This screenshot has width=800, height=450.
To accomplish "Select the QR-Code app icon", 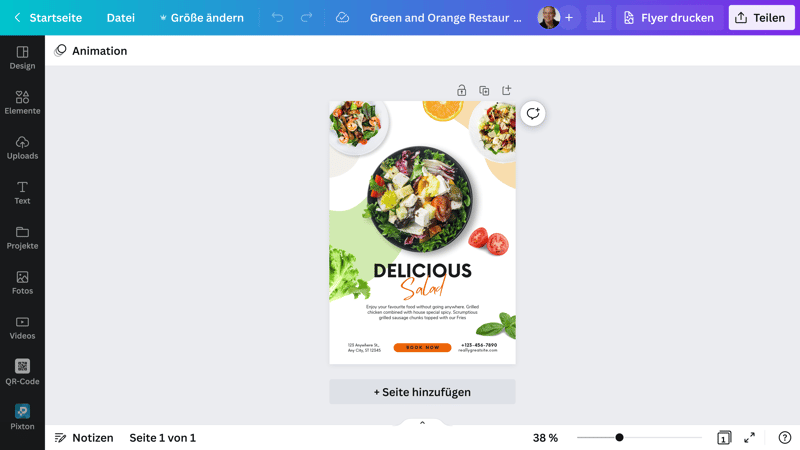I will pyautogui.click(x=22, y=372).
